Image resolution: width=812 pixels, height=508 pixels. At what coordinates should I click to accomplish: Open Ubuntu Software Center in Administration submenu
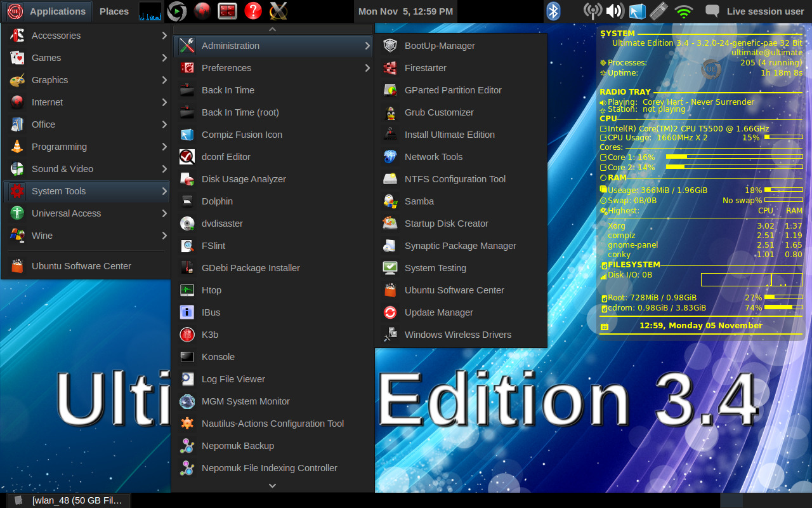(461, 290)
